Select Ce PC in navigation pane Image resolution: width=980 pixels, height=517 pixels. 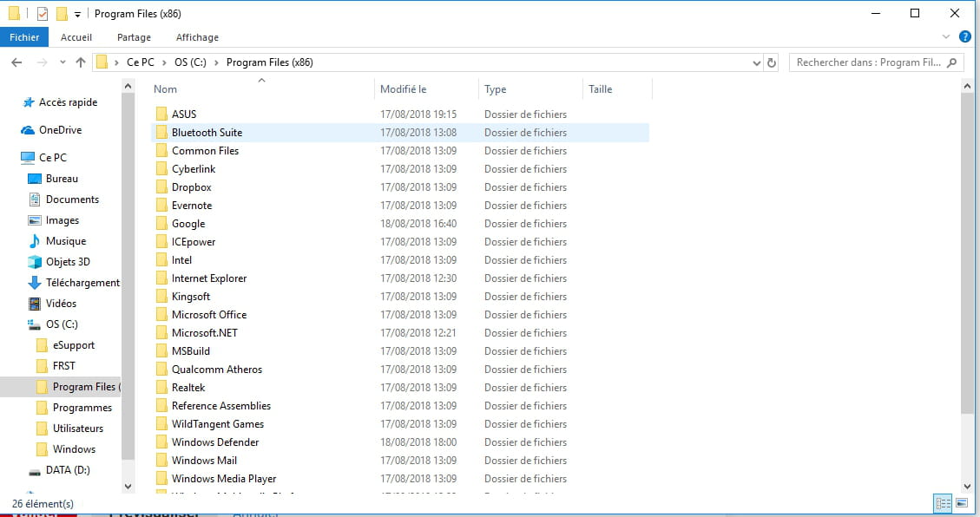(43, 157)
